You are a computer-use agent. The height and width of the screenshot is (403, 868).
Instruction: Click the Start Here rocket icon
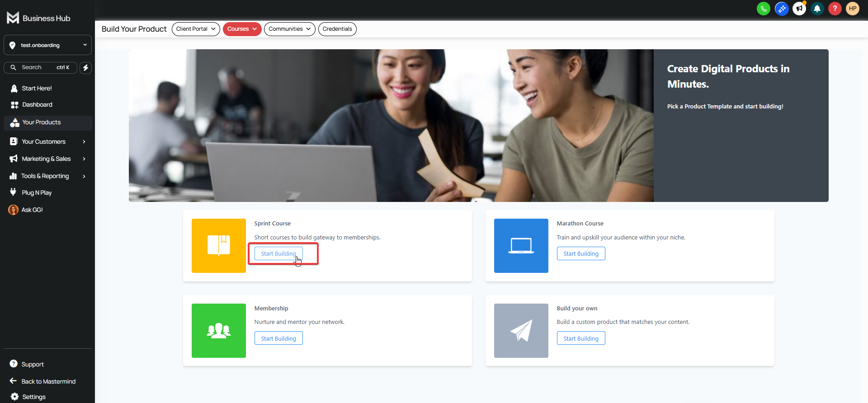(14, 89)
